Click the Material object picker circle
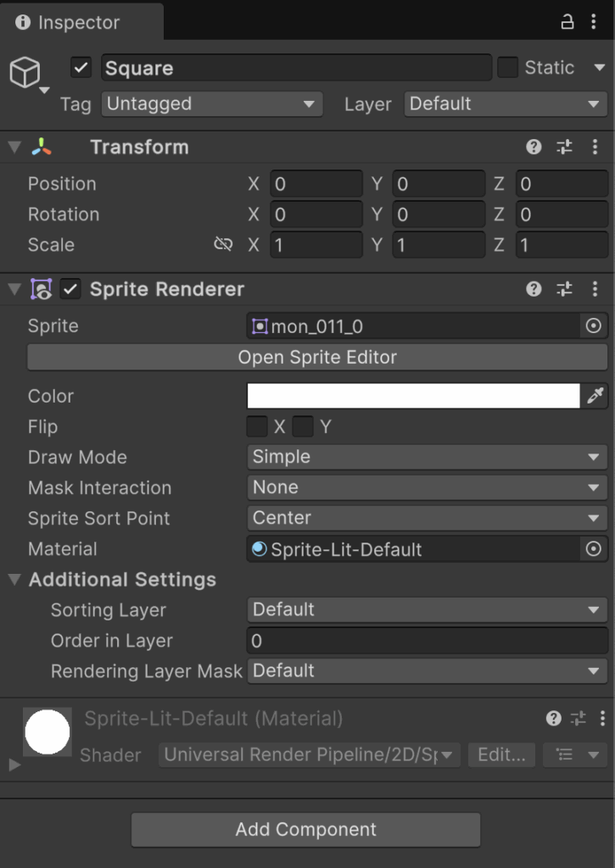The width and height of the screenshot is (615, 868). 594,548
